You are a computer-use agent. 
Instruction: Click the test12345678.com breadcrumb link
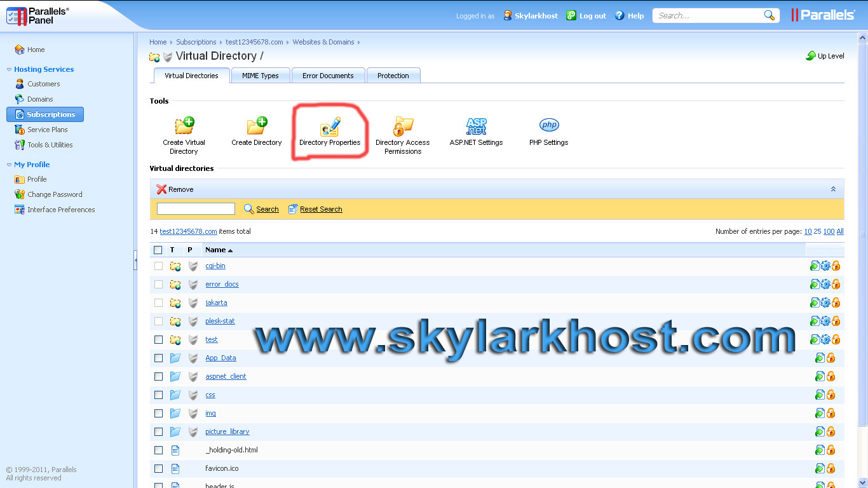point(254,42)
